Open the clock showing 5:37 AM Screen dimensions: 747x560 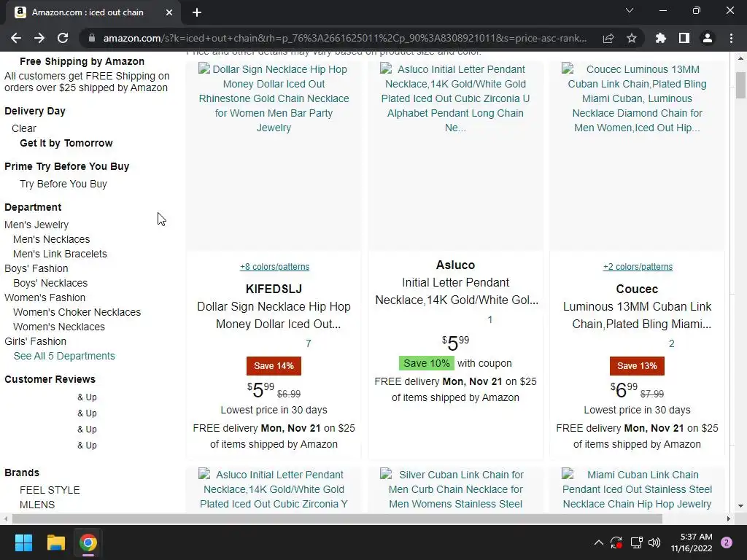pos(692,542)
